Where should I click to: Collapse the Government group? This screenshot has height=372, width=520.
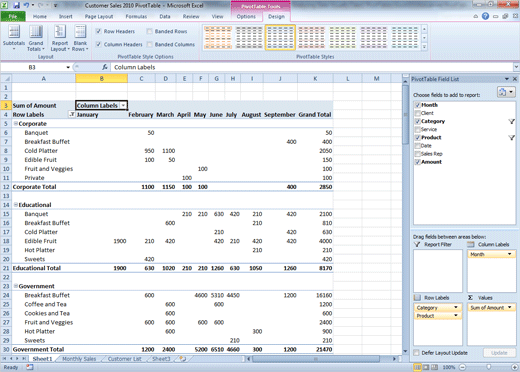pos(15,286)
